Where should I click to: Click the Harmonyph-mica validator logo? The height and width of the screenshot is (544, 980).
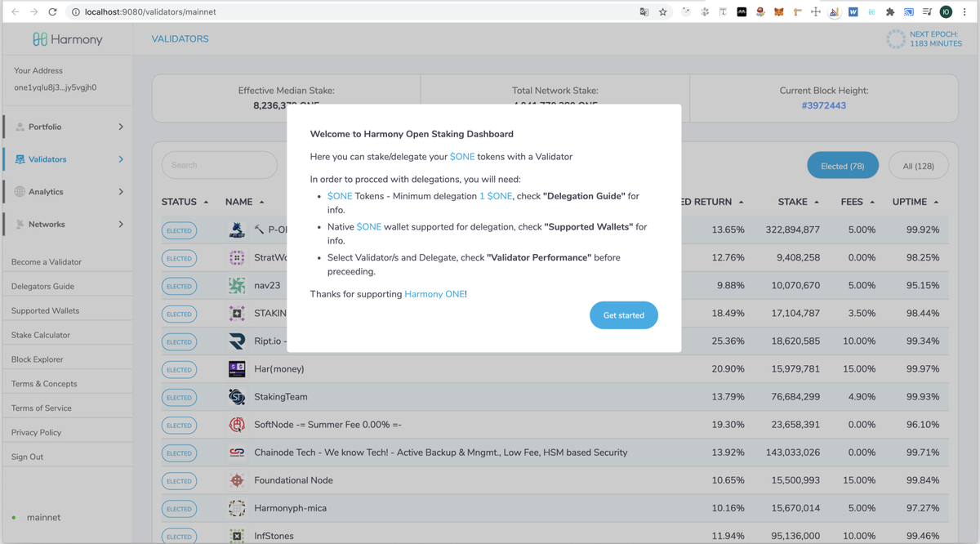coord(237,508)
